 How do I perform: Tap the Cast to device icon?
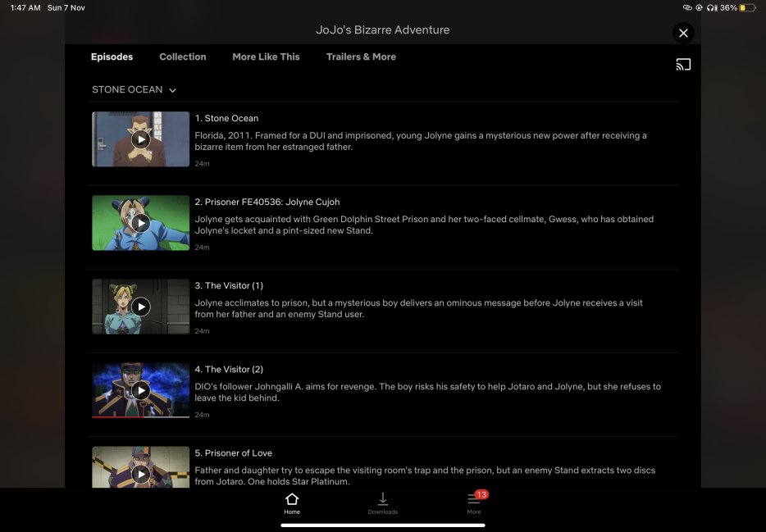683,65
